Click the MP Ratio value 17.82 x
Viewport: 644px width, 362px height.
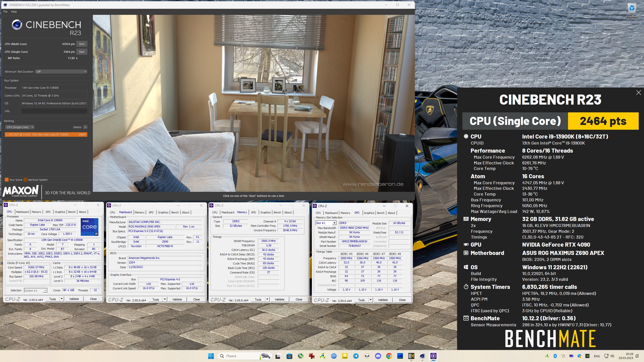(72, 58)
